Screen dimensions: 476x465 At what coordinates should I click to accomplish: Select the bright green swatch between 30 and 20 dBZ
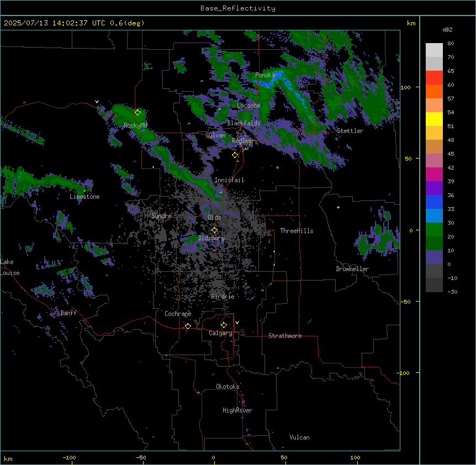(434, 230)
